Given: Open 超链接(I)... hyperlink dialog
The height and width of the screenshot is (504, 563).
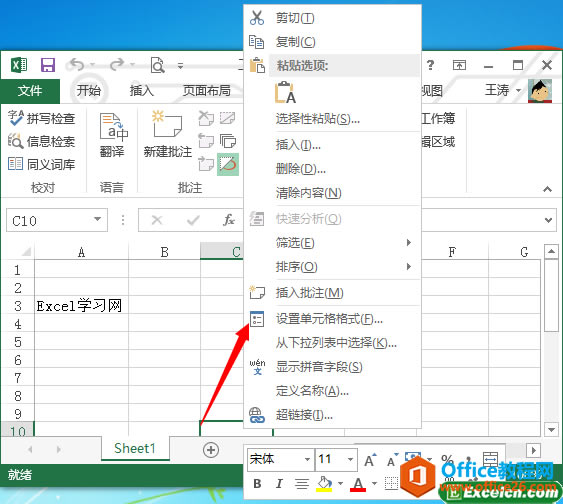Looking at the screenshot, I should 332,415.
